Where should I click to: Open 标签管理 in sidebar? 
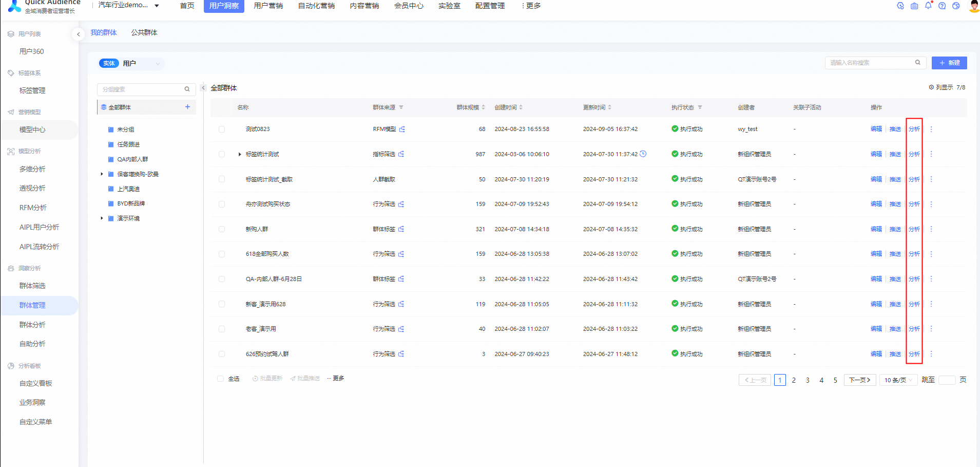coord(32,90)
